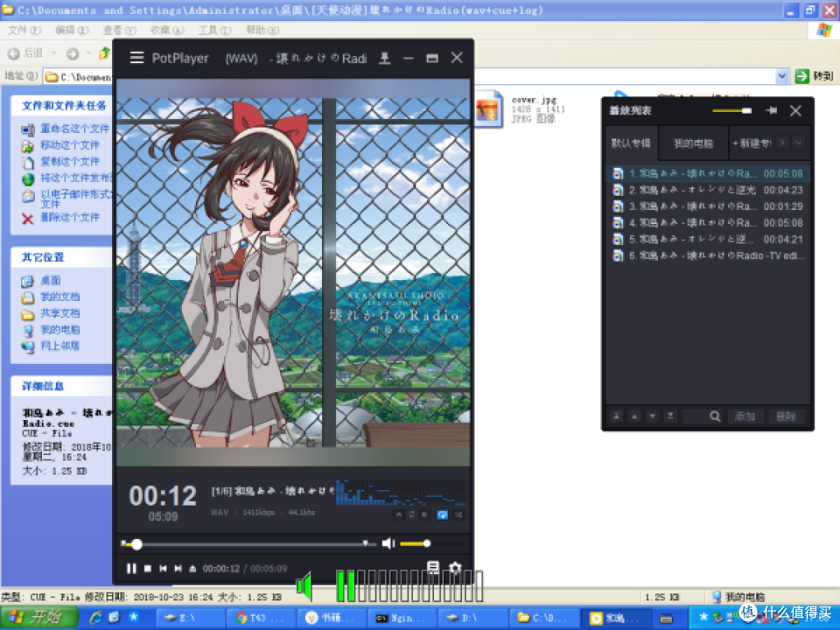Open the Explorer address bar dropdown
Viewport: 840px width, 630px height.
click(x=782, y=76)
